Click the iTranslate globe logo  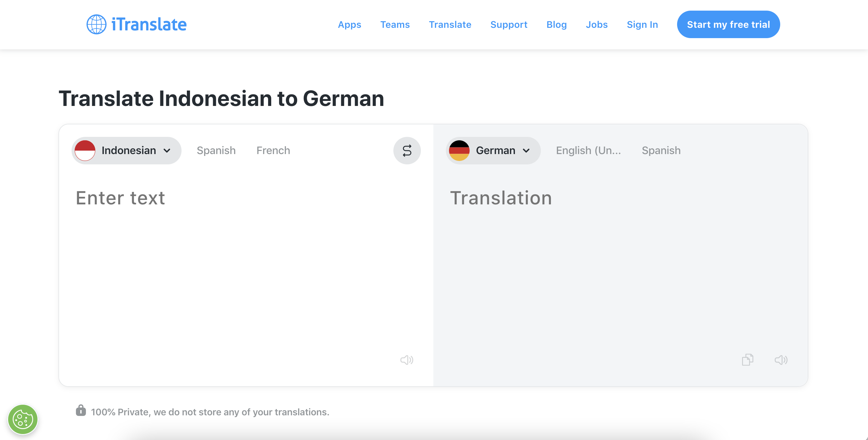(96, 24)
